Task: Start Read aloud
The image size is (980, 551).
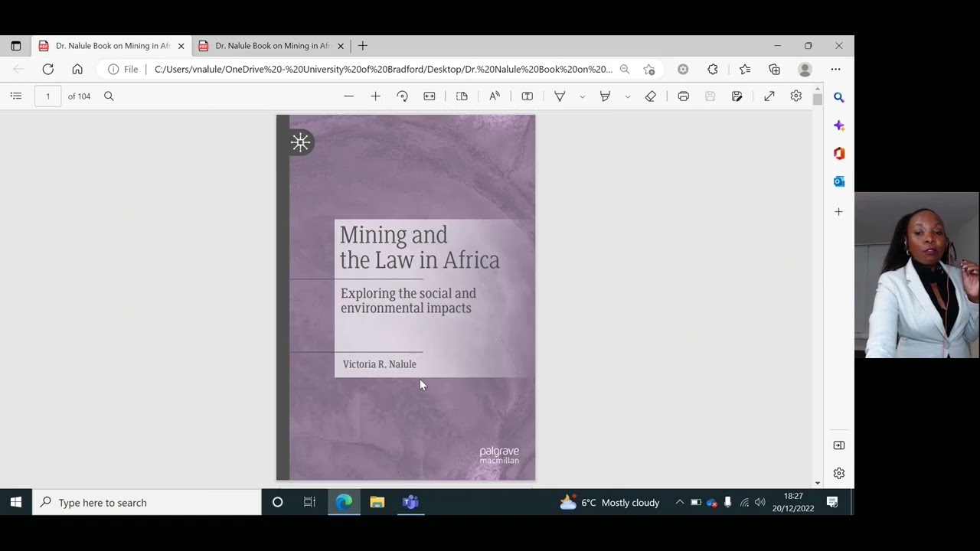Action: point(495,96)
